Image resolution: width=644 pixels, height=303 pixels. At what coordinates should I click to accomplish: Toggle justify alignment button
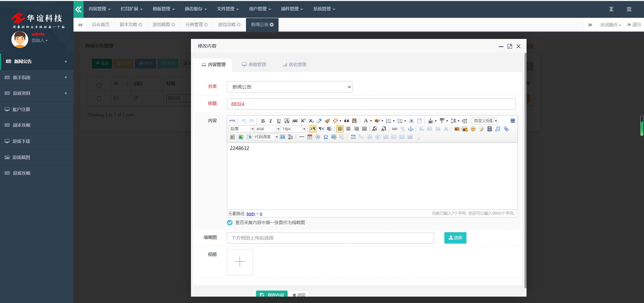point(364,129)
